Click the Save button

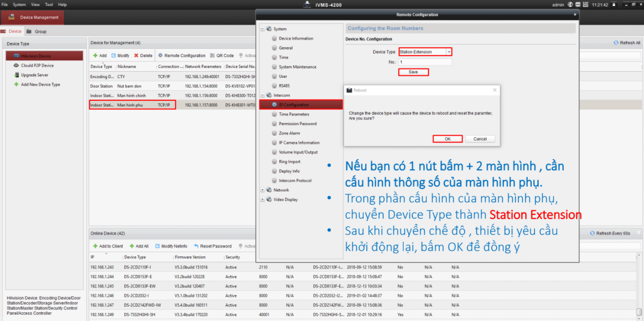point(413,72)
